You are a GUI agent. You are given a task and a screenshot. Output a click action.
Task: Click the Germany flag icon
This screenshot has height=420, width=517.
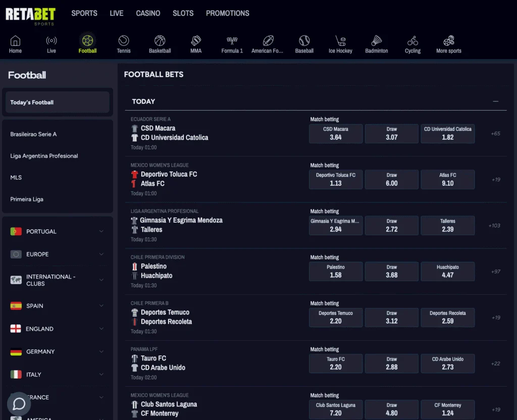point(16,352)
